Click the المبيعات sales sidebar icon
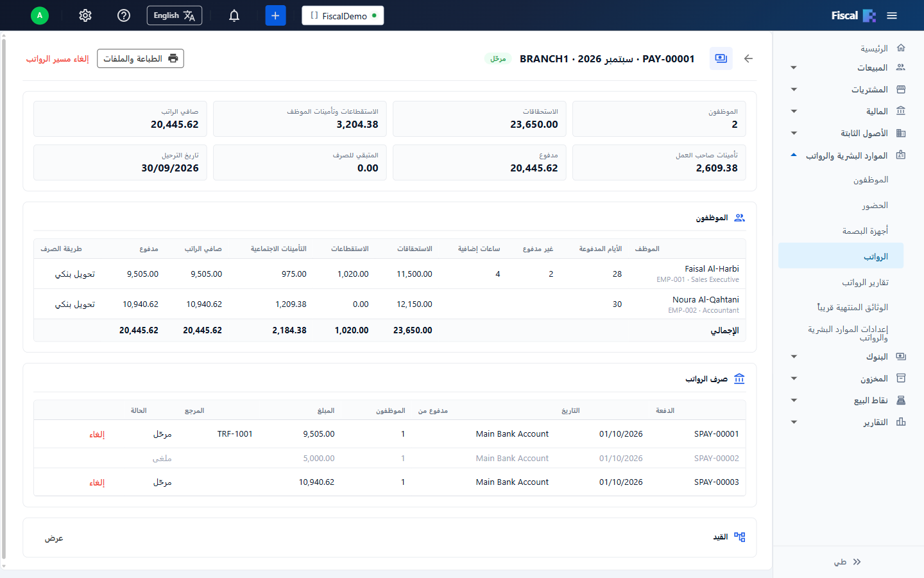Screen dimensions: 924x578 [901, 67]
